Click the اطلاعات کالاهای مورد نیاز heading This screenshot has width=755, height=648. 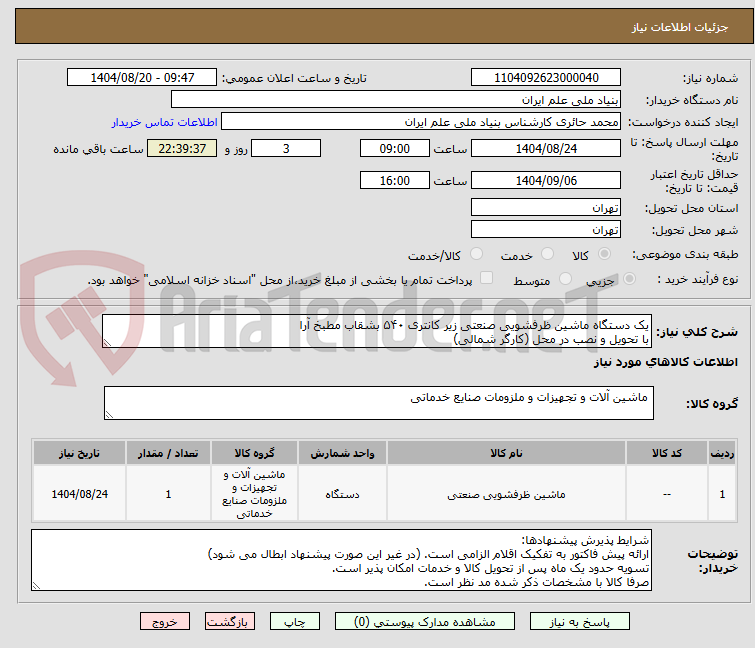click(x=665, y=362)
